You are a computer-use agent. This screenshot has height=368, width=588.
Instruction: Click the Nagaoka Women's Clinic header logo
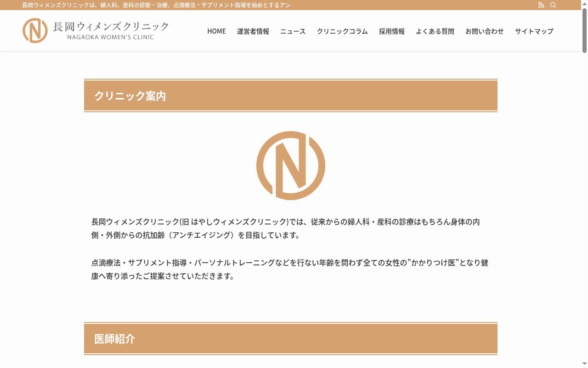pos(96,30)
